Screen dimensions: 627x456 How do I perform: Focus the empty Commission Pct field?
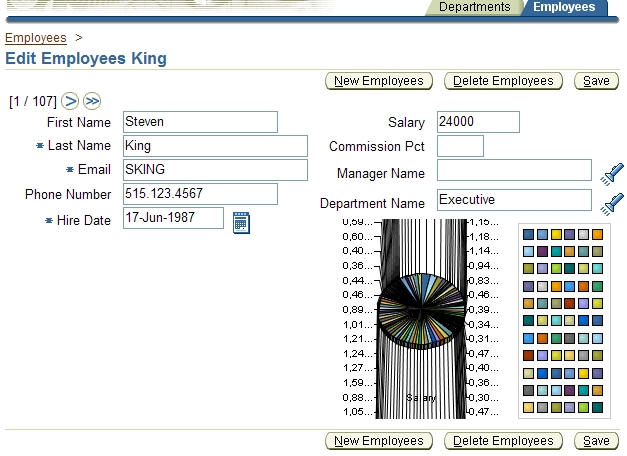point(460,146)
